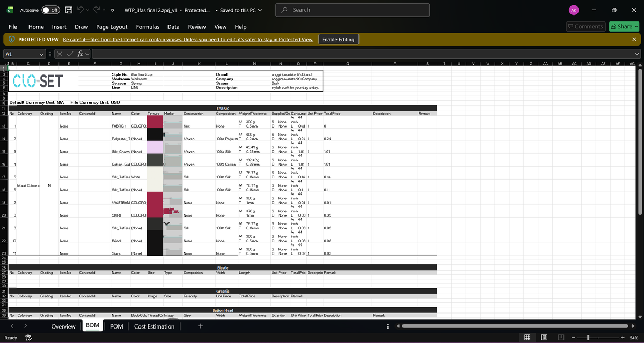Click the 54% zoom level

point(634,338)
